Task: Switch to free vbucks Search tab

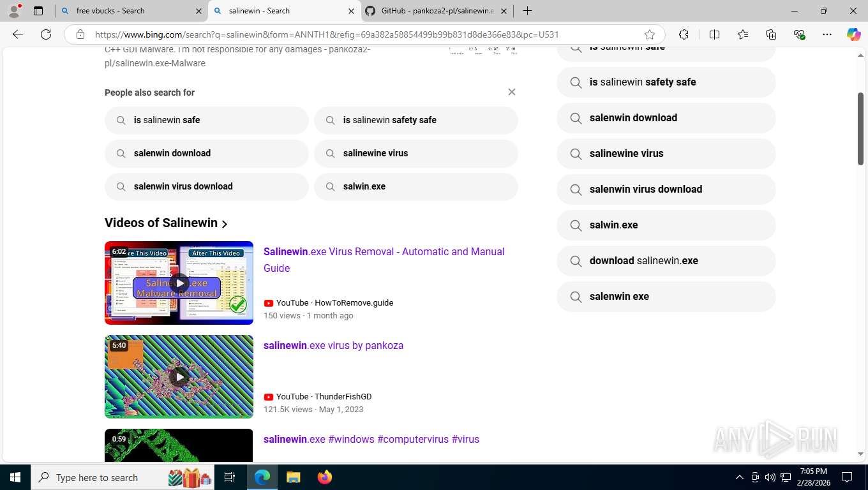Action: (131, 11)
